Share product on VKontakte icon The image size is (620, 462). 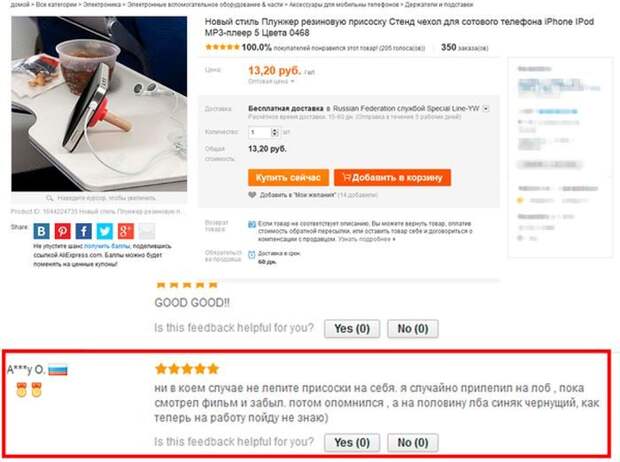(x=42, y=231)
